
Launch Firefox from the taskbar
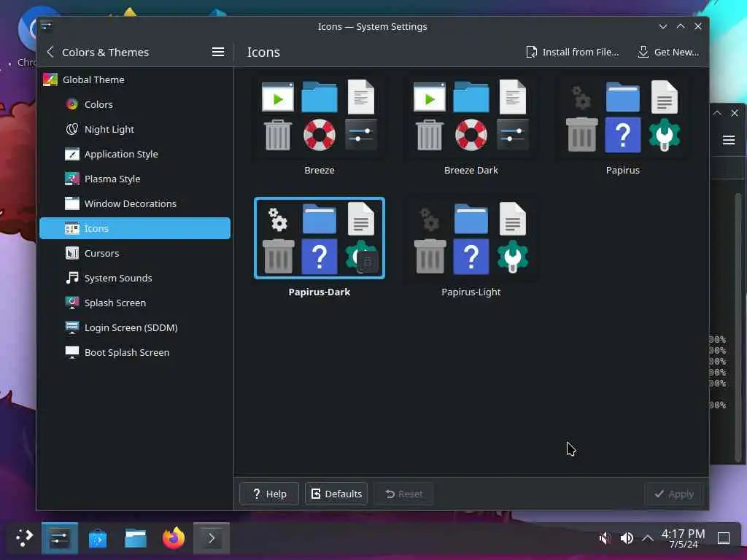[x=174, y=538]
